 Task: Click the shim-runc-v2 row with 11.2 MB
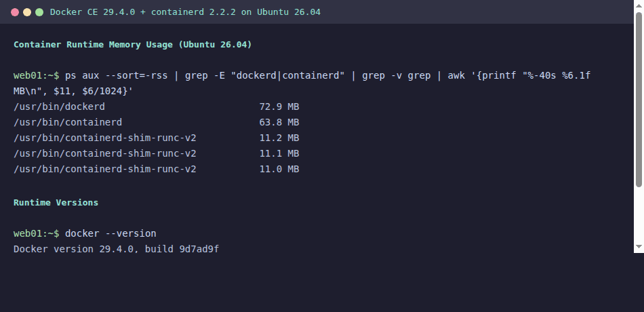coord(157,138)
